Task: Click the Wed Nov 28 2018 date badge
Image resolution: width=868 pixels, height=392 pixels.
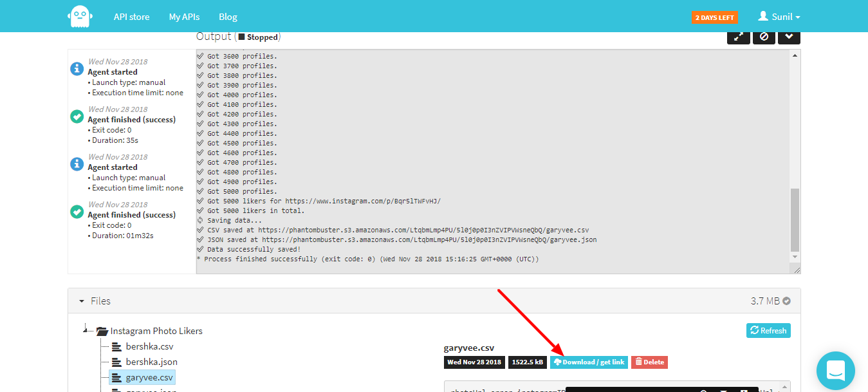Action: [474, 362]
